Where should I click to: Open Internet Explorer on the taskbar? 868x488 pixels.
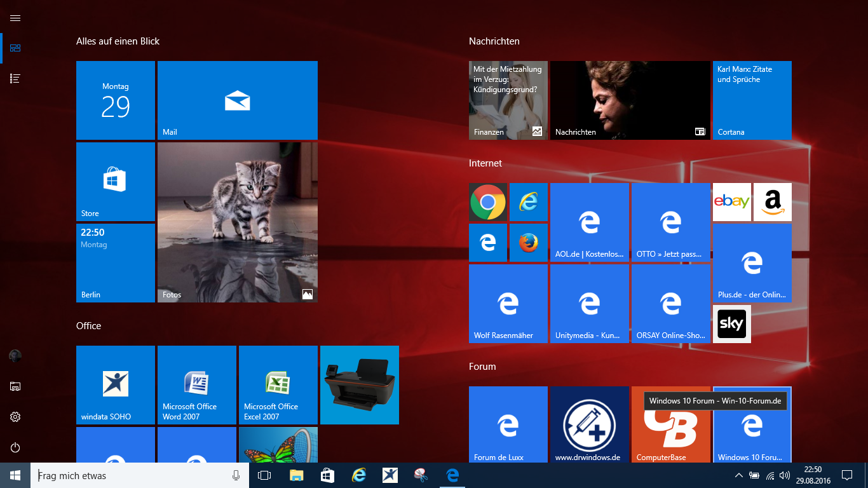[x=359, y=475]
